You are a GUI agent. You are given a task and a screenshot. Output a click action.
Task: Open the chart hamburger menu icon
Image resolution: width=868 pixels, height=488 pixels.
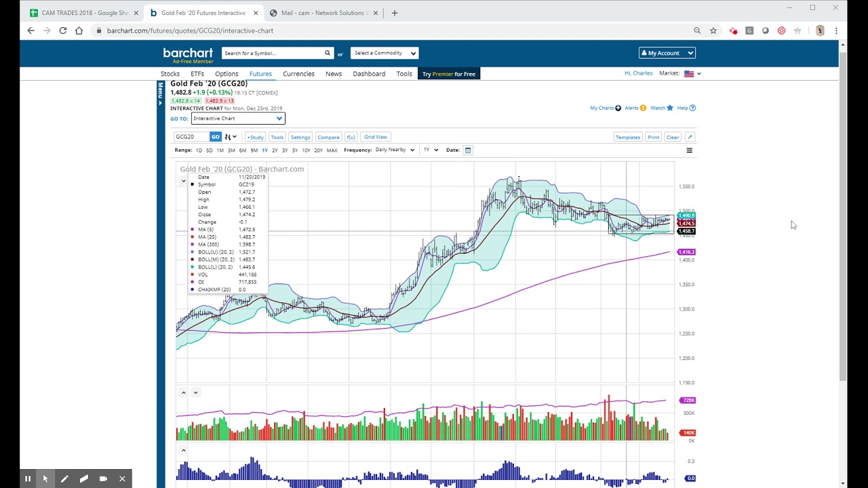point(689,150)
